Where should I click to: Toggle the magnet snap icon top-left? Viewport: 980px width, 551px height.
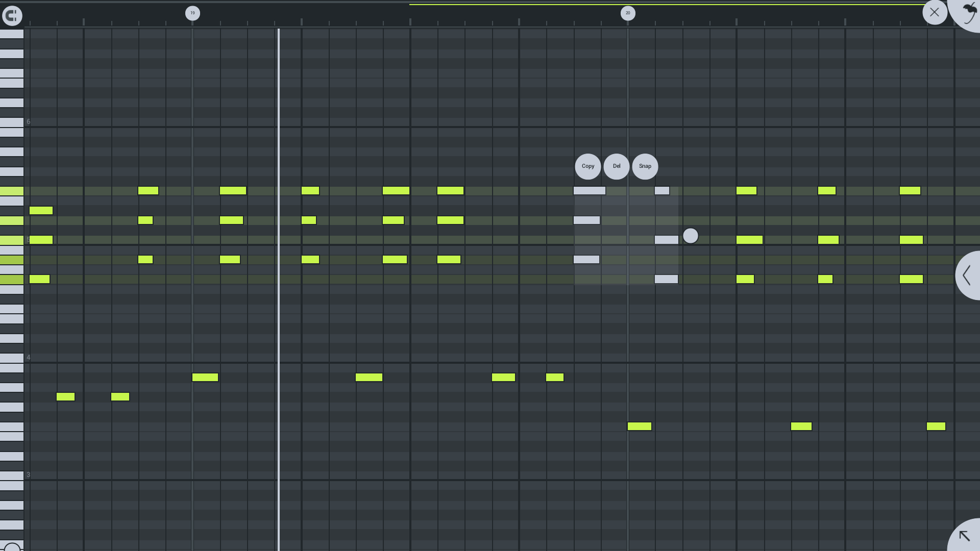point(12,15)
